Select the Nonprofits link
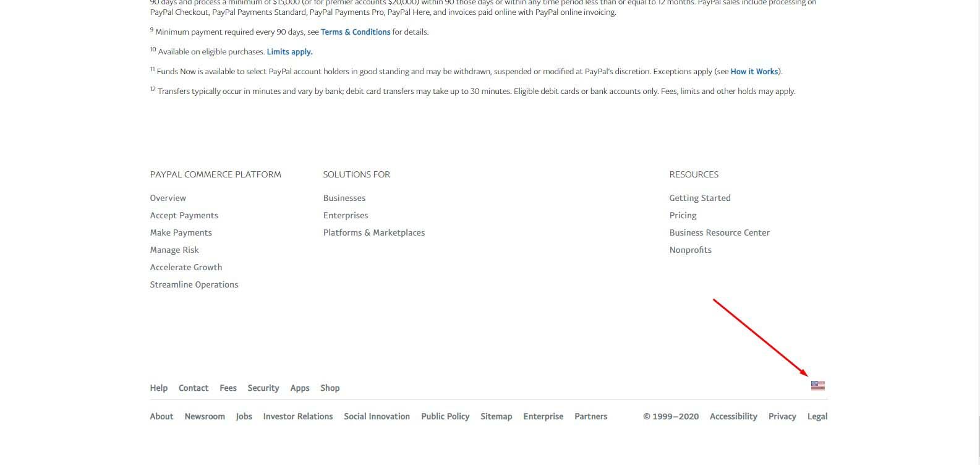This screenshot has height=465, width=980. (x=690, y=250)
